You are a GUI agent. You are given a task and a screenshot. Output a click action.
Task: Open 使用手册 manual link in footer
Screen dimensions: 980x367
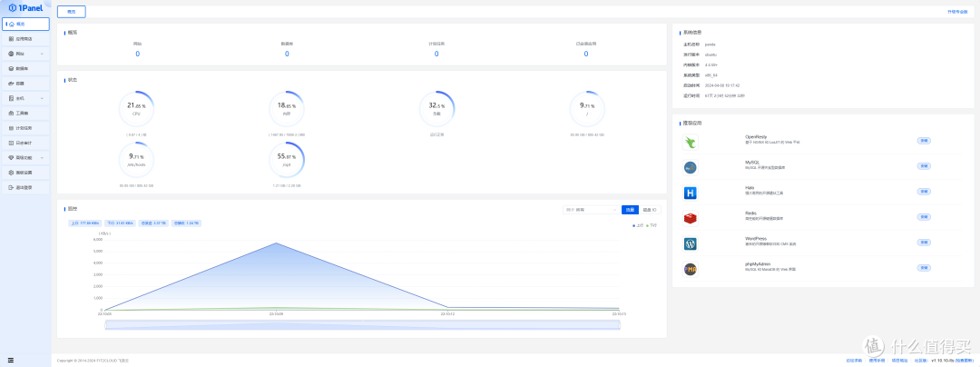[x=877, y=361]
